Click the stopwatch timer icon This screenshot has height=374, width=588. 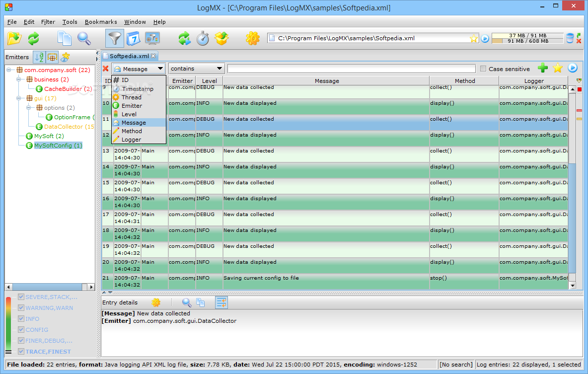coord(203,38)
